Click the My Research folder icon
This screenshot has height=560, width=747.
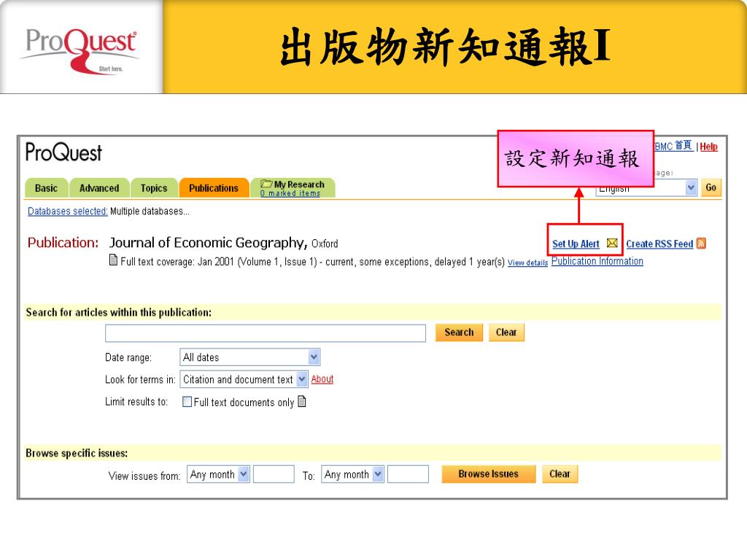pyautogui.click(x=266, y=184)
